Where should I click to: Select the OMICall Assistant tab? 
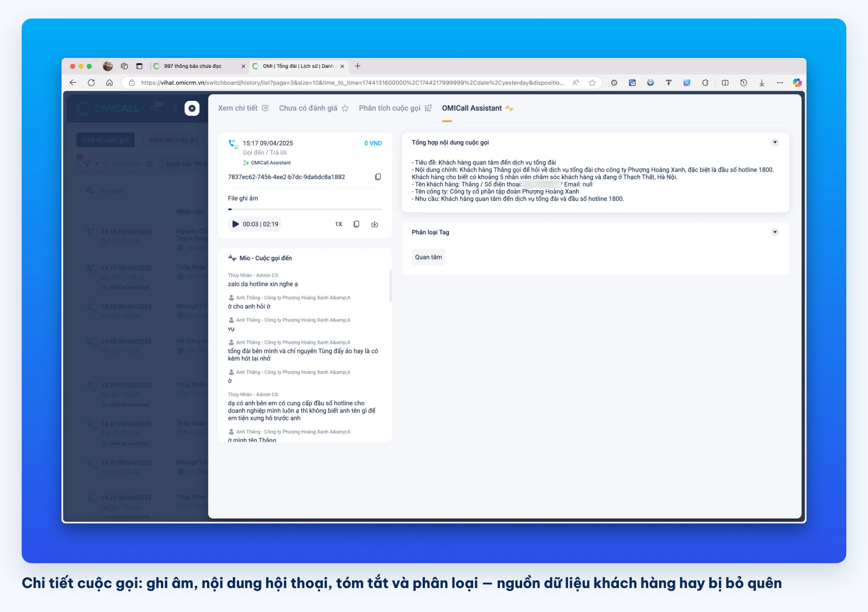478,108
